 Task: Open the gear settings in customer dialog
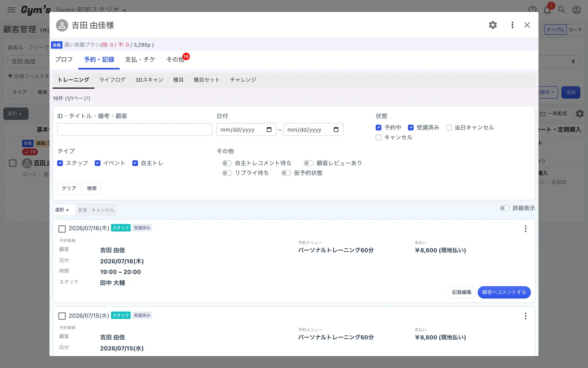493,25
